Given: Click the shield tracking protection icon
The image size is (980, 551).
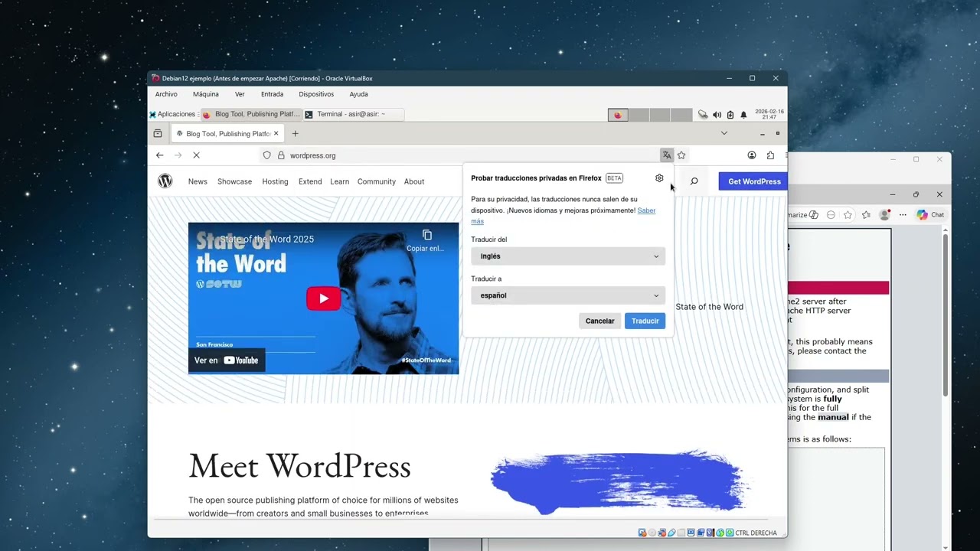Looking at the screenshot, I should [266, 155].
